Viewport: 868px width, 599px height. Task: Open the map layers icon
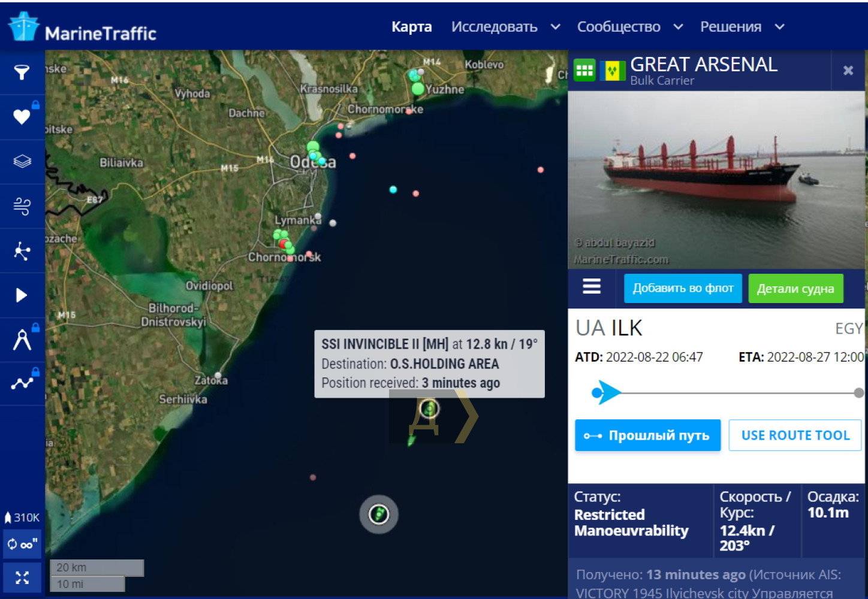(22, 161)
